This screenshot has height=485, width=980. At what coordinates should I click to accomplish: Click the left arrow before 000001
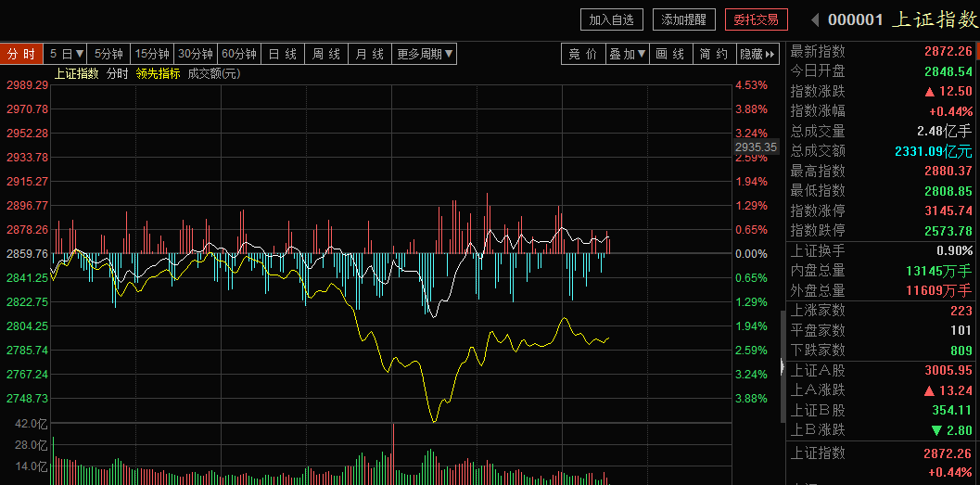[814, 20]
